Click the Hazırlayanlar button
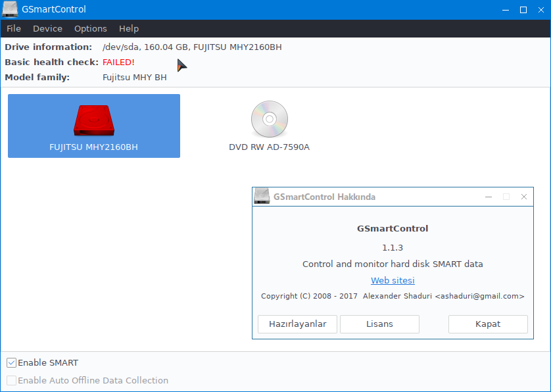551x392 pixels. pos(297,324)
